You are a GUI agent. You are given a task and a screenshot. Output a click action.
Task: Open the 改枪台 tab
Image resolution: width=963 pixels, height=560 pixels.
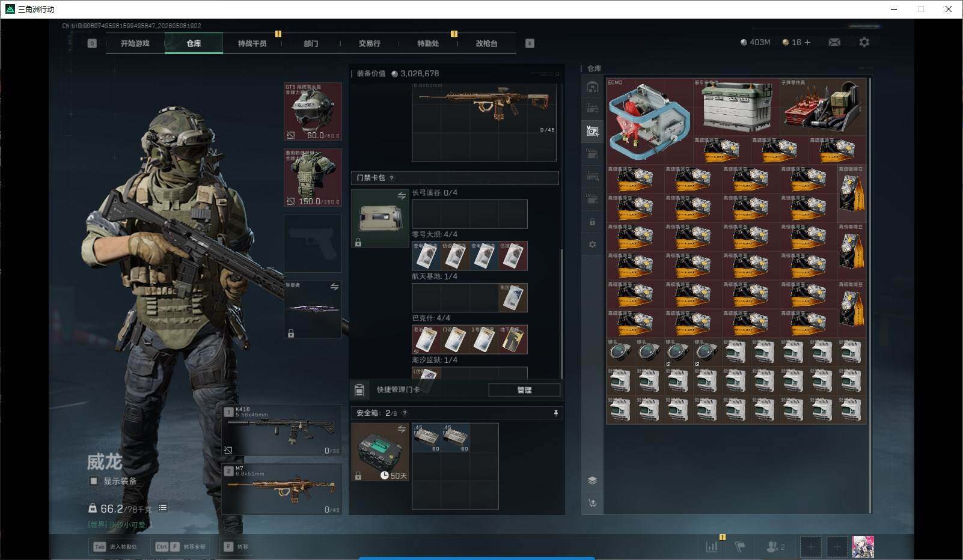(x=486, y=43)
